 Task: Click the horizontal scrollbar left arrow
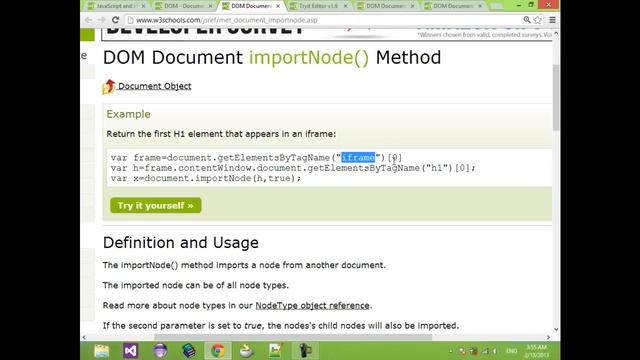click(x=84, y=337)
